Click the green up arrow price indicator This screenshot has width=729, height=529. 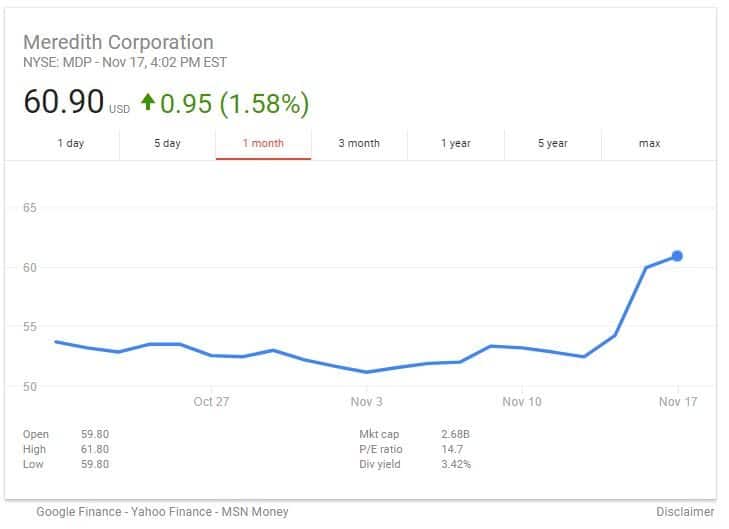[148, 101]
